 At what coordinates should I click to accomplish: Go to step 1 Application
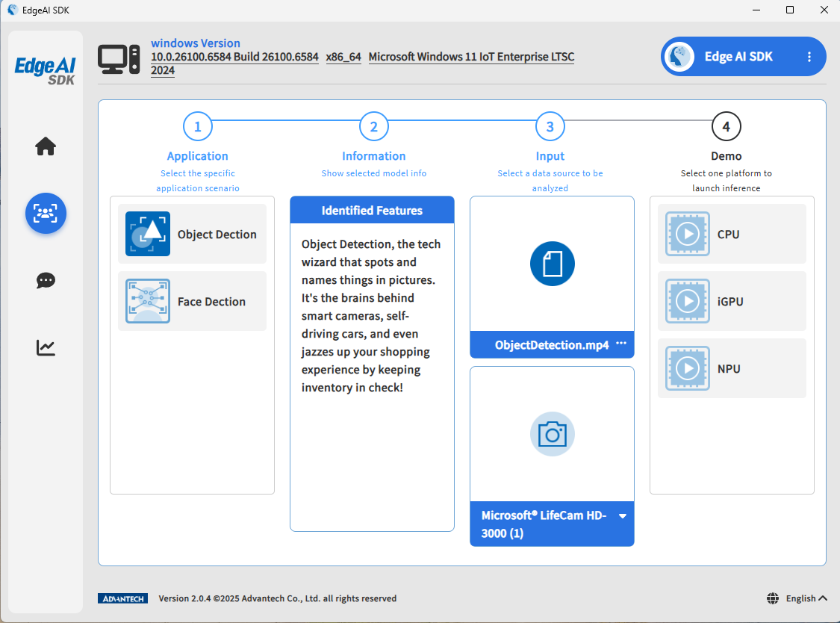click(x=198, y=127)
